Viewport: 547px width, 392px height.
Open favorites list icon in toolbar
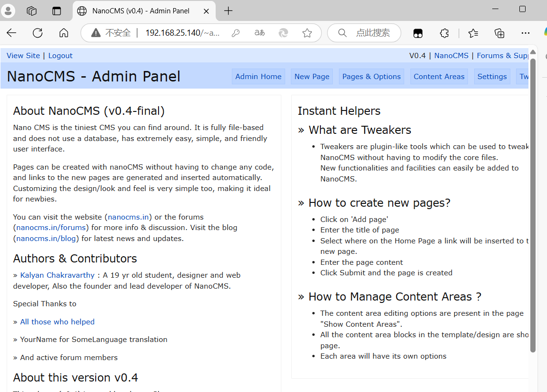coord(473,33)
